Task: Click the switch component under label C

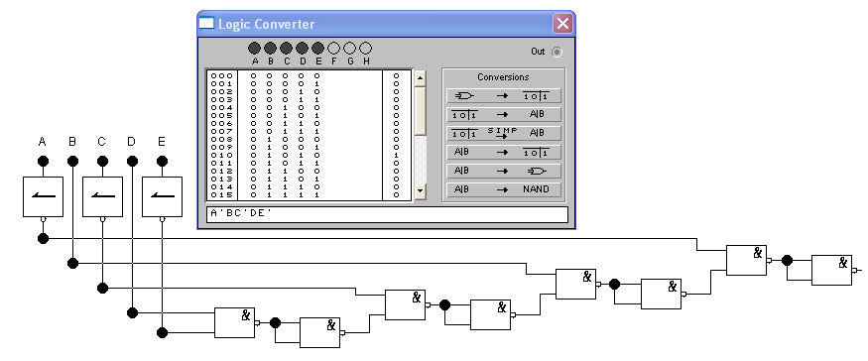Action: click(102, 196)
